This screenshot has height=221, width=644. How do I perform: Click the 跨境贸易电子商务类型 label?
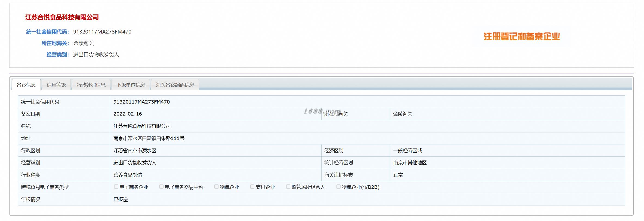tap(45, 187)
